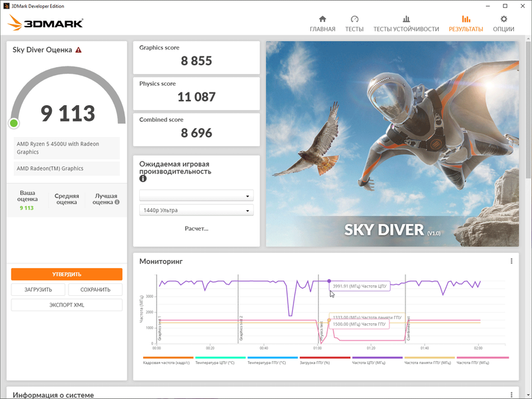
Task: Click the Physics score 11 087 card
Action: tap(196, 94)
